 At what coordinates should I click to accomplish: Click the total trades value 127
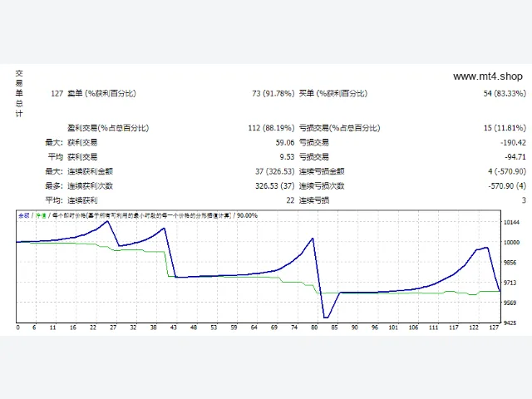point(57,93)
